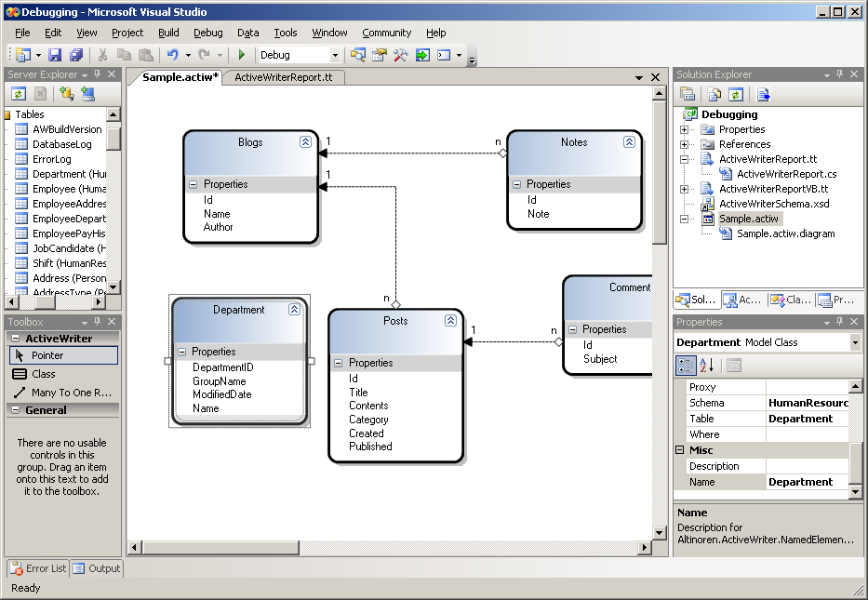Click the diagram vertical scrollbar thumb
Viewport: 868px width, 600px height.
pyautogui.click(x=659, y=172)
